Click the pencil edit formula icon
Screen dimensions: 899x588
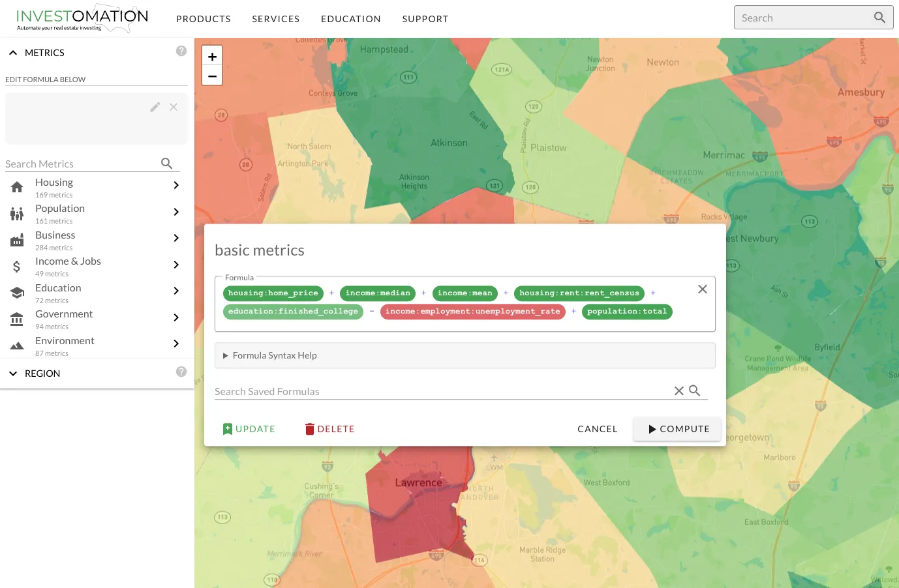click(x=155, y=107)
